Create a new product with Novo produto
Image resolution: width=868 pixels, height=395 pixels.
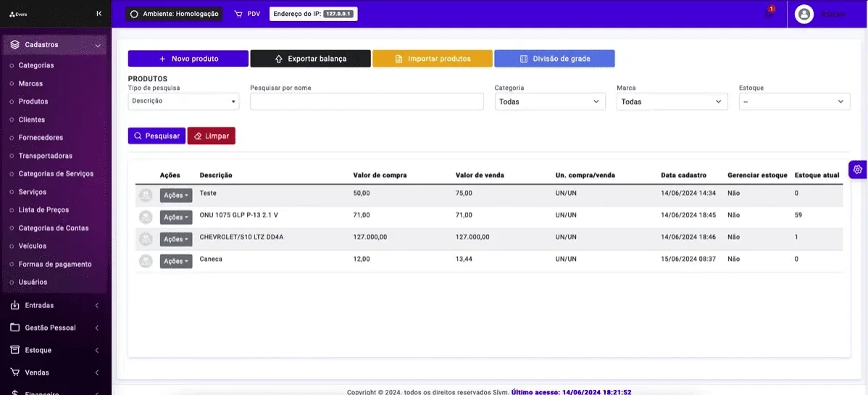pos(188,59)
